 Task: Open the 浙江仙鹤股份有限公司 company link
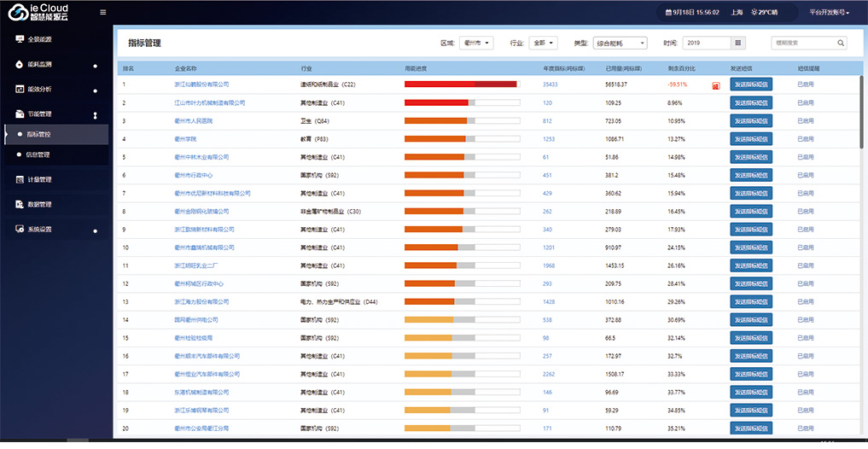pos(202,85)
